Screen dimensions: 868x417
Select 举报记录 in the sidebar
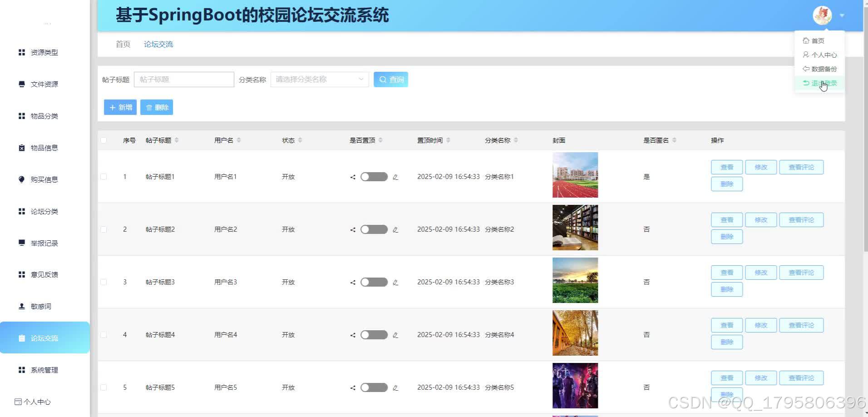[44, 243]
